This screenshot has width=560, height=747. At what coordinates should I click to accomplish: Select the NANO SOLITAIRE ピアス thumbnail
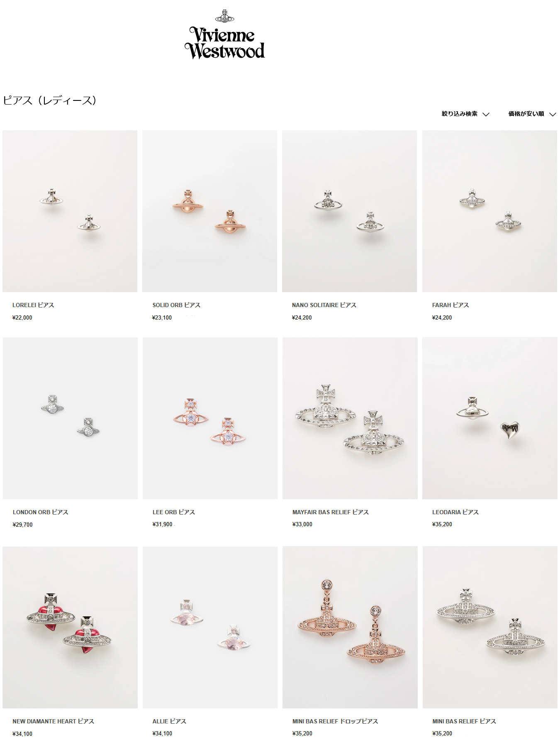(349, 211)
